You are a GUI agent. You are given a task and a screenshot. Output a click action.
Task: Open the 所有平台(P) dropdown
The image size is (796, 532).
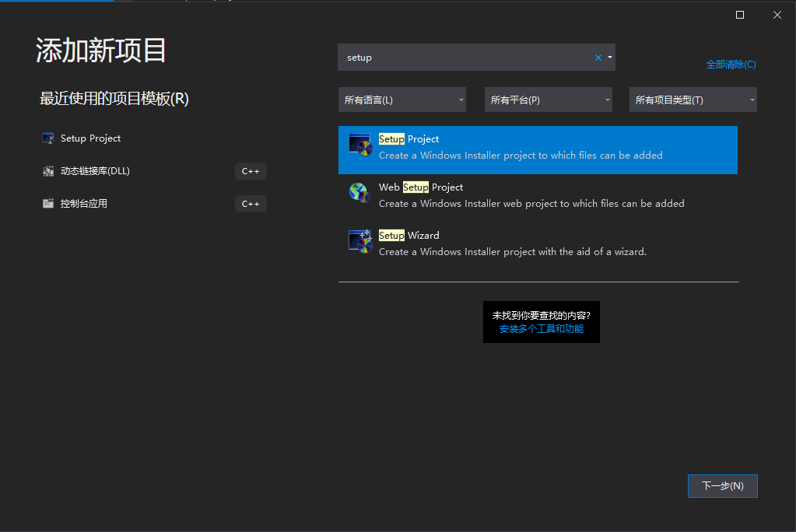point(548,99)
